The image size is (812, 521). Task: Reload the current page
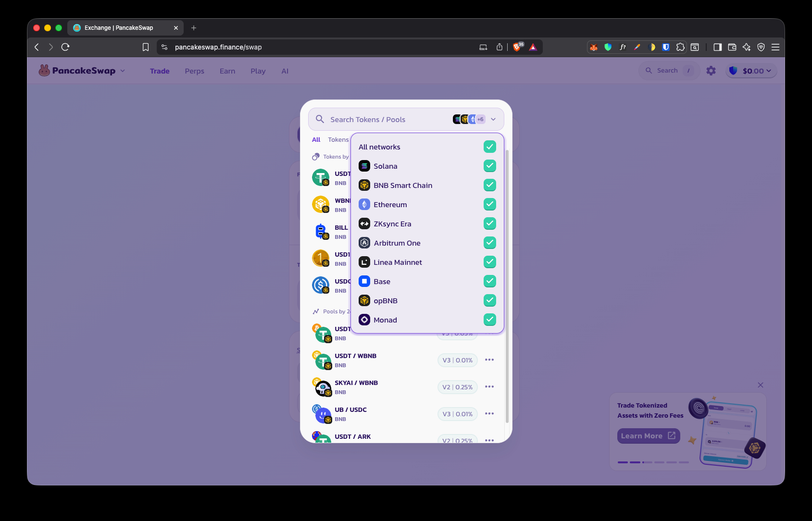tap(65, 47)
